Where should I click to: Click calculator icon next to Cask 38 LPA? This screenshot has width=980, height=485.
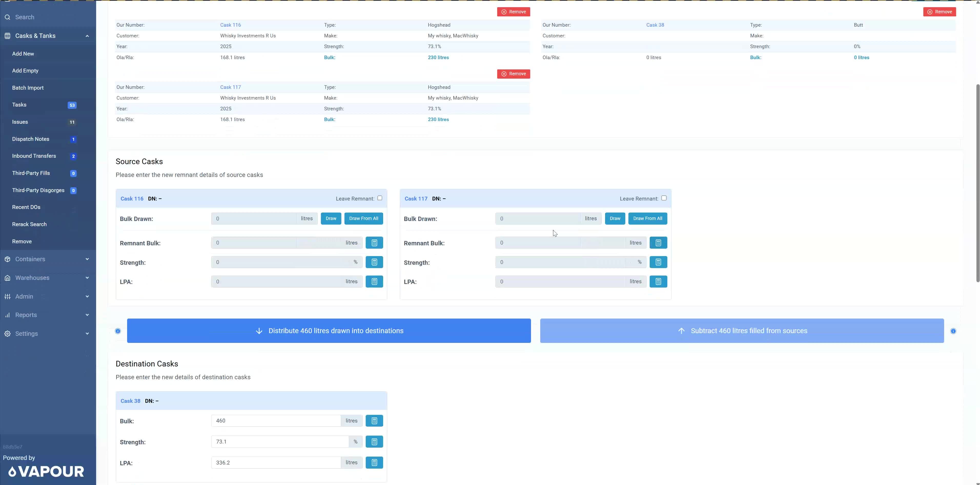click(374, 462)
